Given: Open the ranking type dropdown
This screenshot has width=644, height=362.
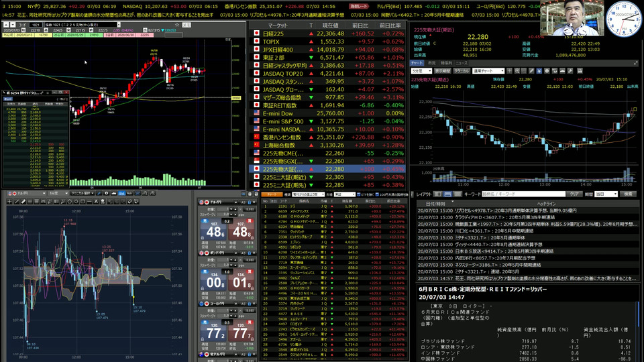Looking at the screenshot, I should 309,194.
